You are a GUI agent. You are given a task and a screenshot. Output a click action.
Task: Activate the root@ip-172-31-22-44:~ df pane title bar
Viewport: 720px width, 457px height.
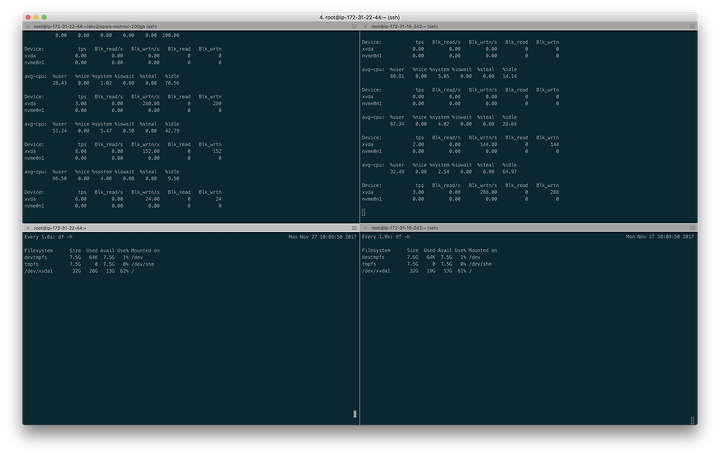pos(191,228)
